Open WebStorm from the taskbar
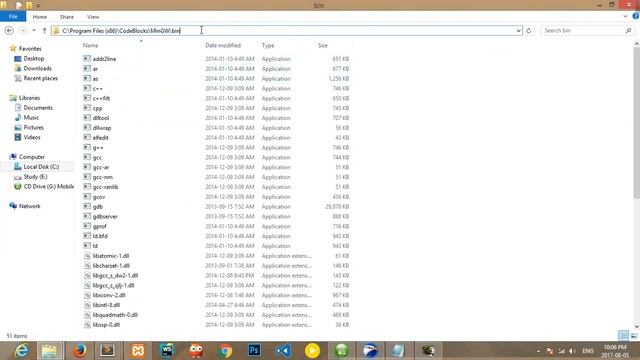This screenshot has height=360, width=640. [167, 351]
